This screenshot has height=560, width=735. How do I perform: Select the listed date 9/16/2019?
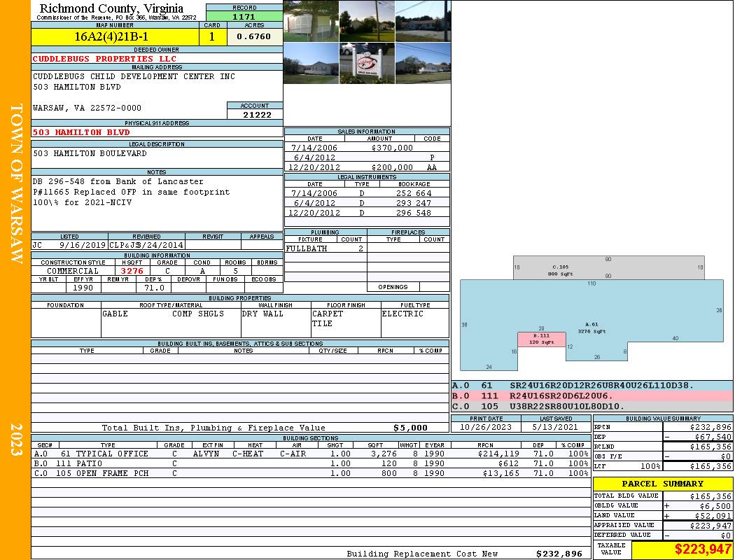coord(83,244)
